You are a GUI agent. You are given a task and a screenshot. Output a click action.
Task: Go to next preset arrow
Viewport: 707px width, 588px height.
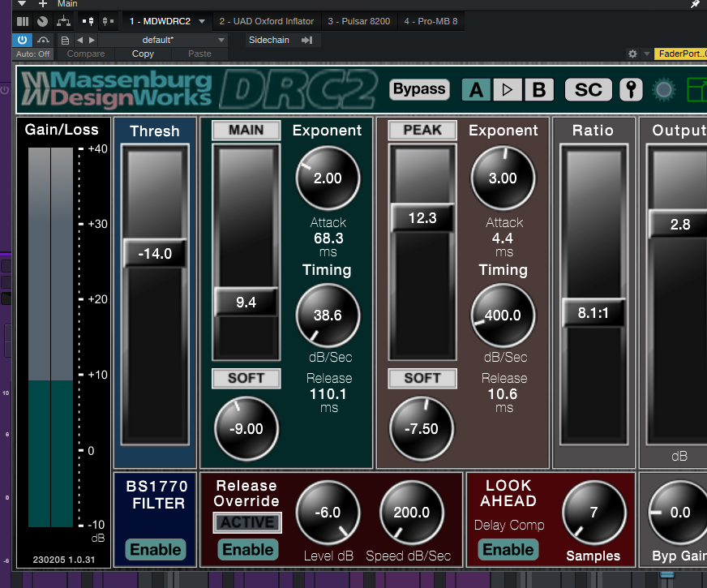tap(92, 40)
